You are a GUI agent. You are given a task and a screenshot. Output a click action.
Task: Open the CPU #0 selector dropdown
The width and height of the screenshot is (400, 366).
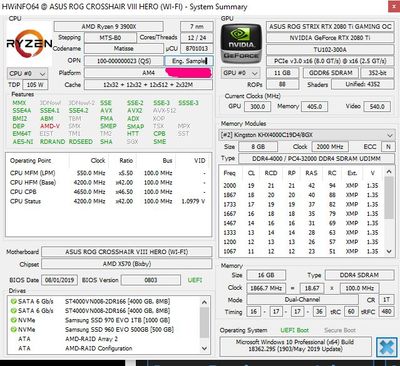tap(27, 73)
